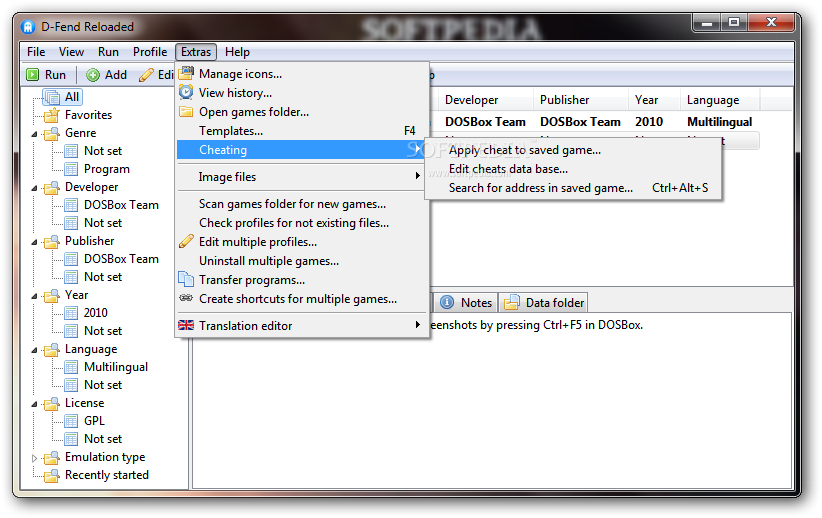The height and width of the screenshot is (518, 822).
Task: Select Program under Genre
Action: (x=107, y=169)
